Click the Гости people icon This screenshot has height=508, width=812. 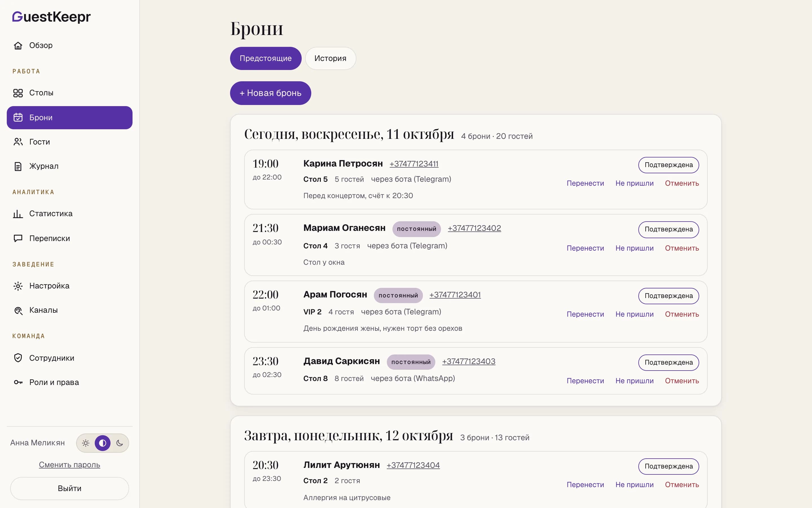18,142
